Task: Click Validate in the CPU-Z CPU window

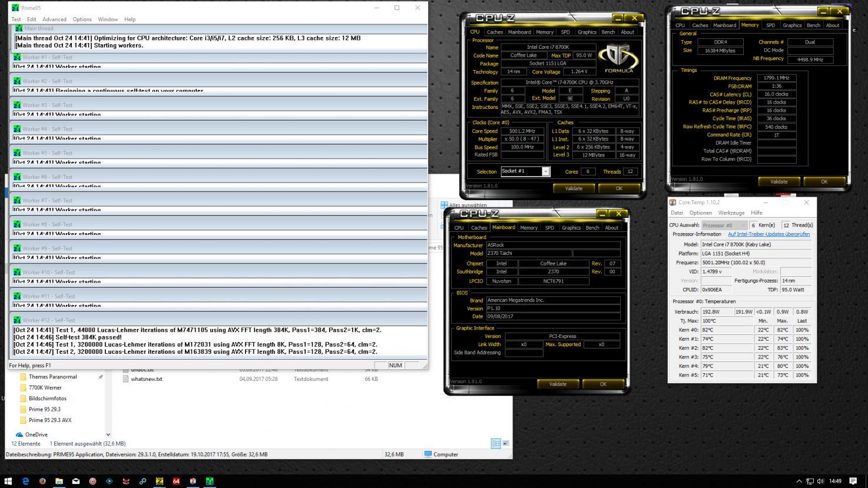Action: click(x=574, y=188)
